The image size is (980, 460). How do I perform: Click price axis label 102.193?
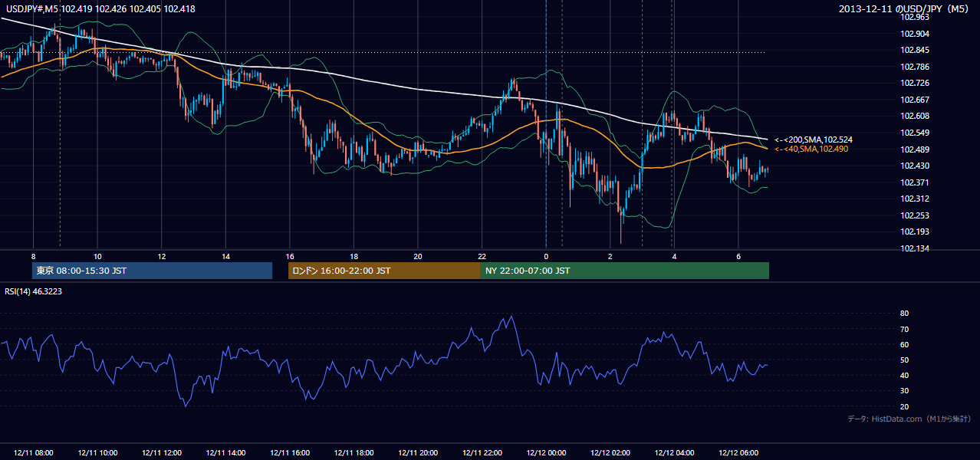click(x=914, y=232)
